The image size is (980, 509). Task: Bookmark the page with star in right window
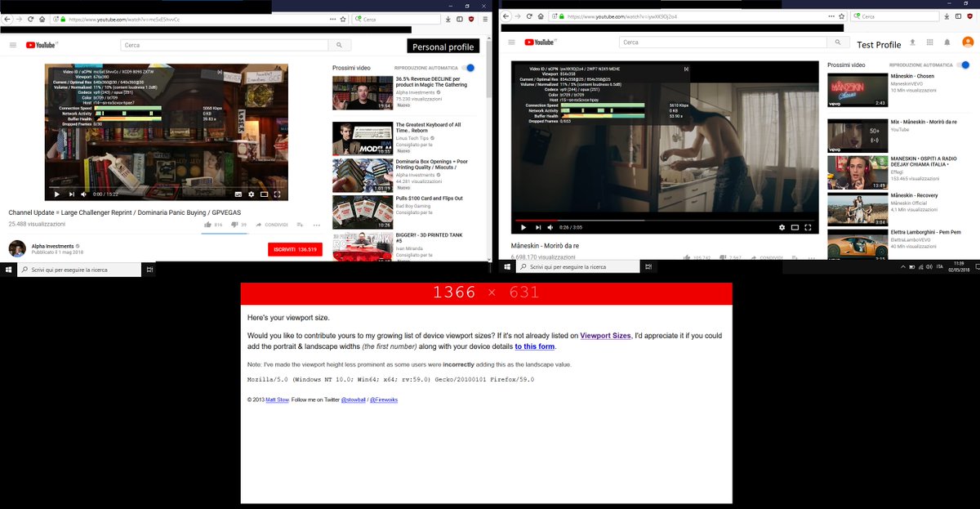click(841, 16)
